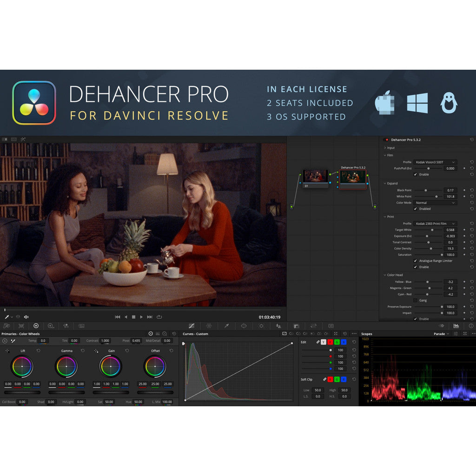Toggle the Soft Clip channel link
476x476 pixels.
point(324,379)
